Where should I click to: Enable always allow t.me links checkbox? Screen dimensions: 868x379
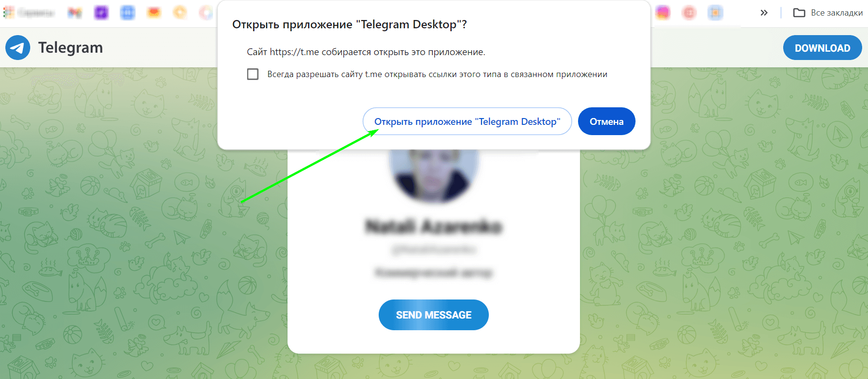[x=252, y=74]
